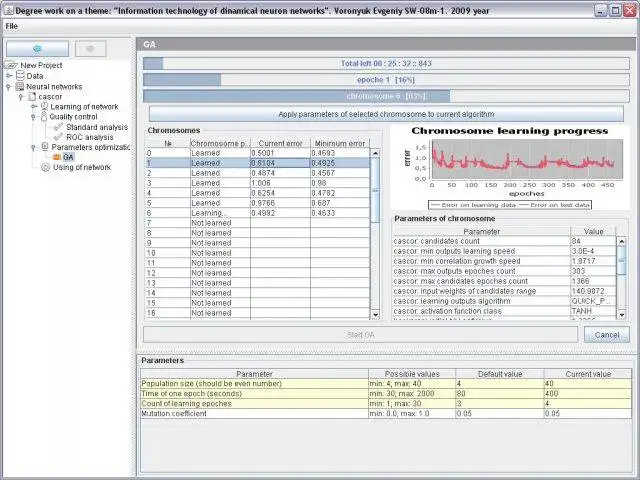Click the back navigation arrow button

37,49
